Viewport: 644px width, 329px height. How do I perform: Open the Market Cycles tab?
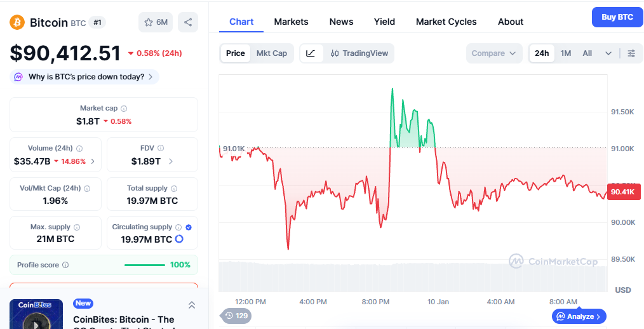coord(446,22)
